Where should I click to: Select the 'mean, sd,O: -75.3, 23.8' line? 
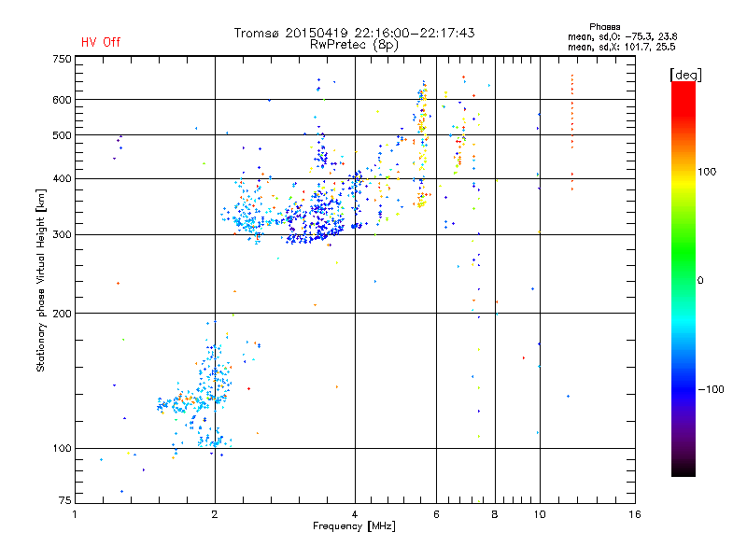[622, 36]
